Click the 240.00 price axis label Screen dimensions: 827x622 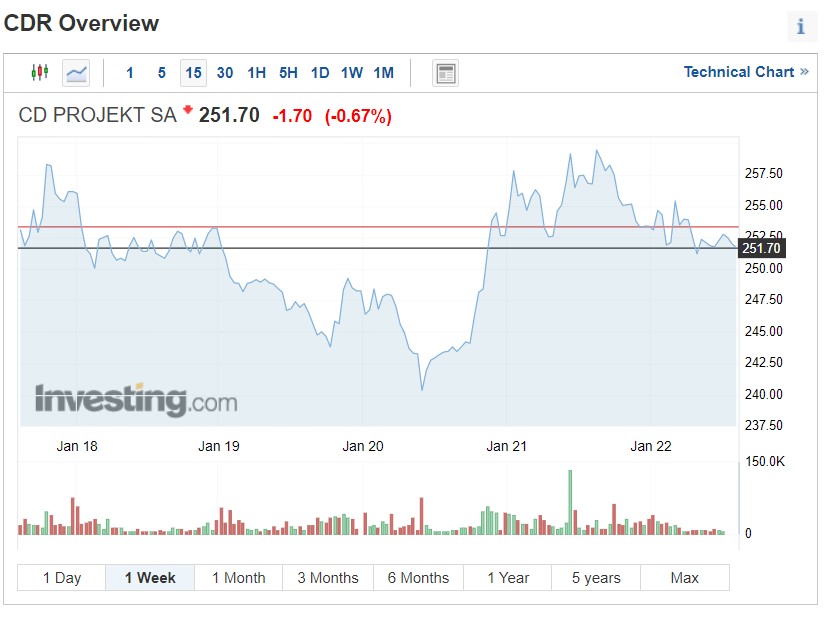(764, 394)
